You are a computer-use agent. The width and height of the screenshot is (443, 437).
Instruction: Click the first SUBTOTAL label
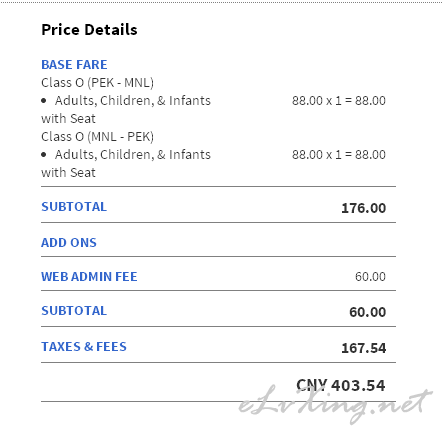coord(74,207)
